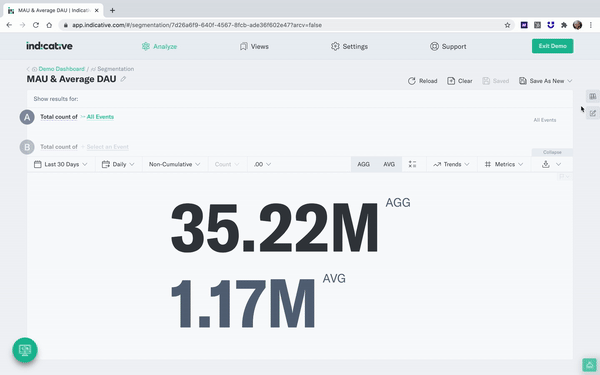600x375 pixels.
Task: Click the Saved button
Action: tap(496, 81)
